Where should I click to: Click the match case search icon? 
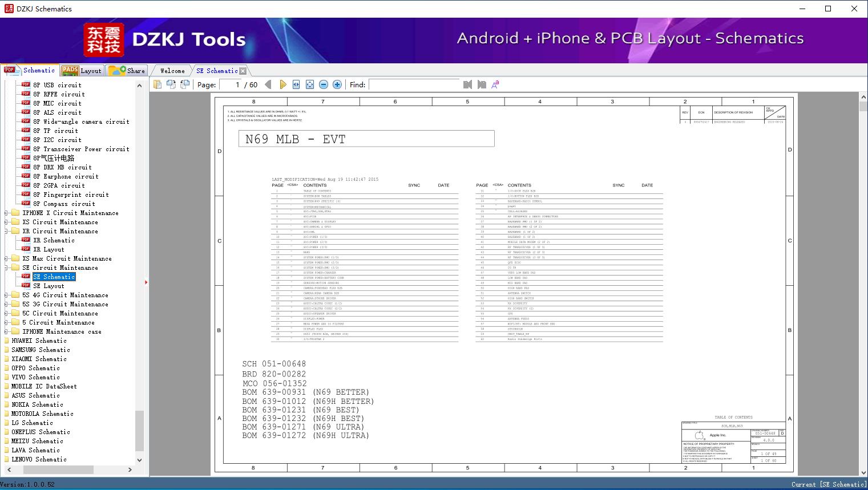click(x=495, y=84)
